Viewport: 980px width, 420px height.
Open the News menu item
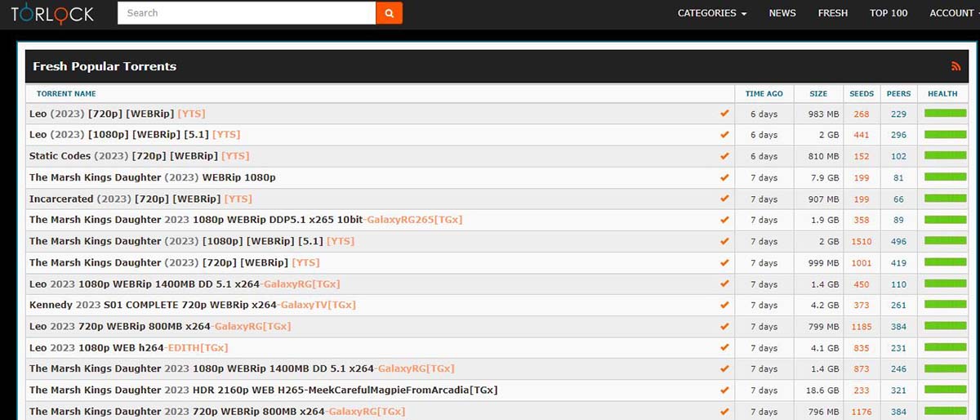coord(782,13)
